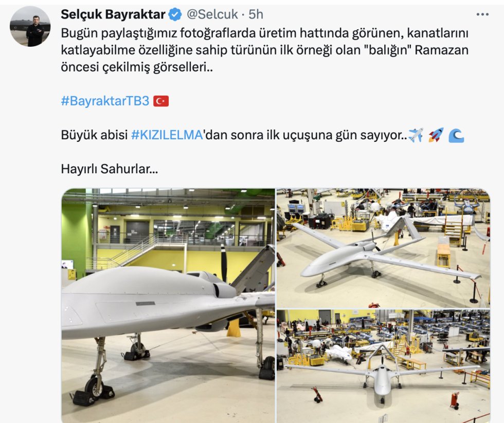Click the 'öncesi çekilmiş görselleri..' text line

coord(137,67)
